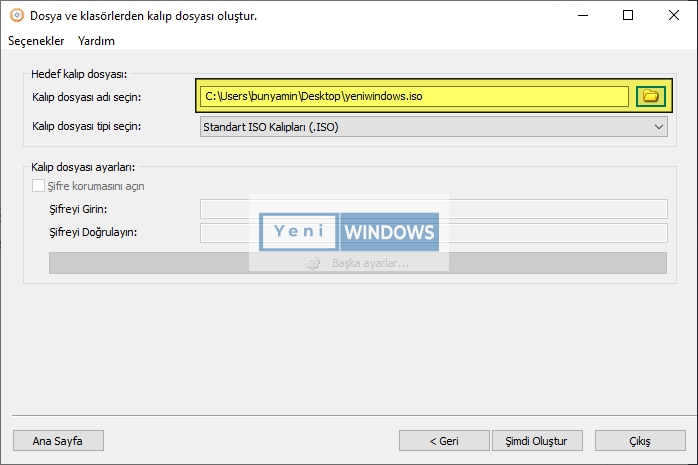Go to Ana Sayfa

point(58,441)
